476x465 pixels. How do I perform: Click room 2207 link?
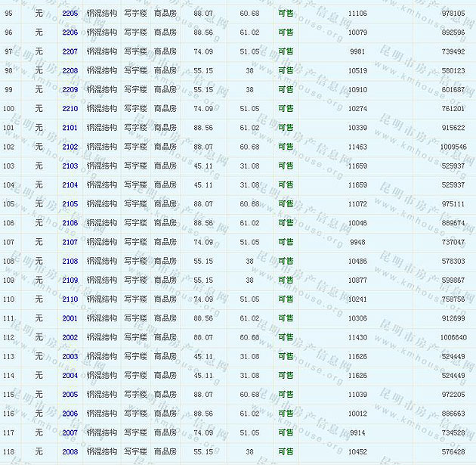click(x=70, y=51)
